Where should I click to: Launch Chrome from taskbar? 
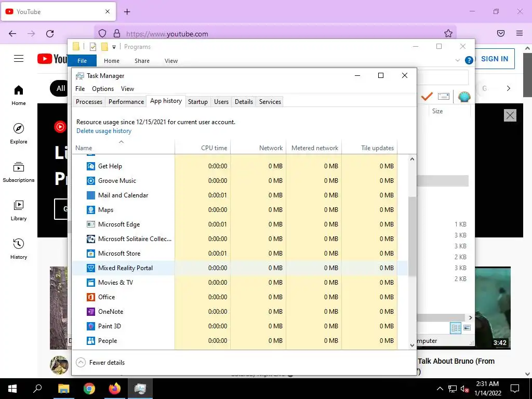coord(89,389)
